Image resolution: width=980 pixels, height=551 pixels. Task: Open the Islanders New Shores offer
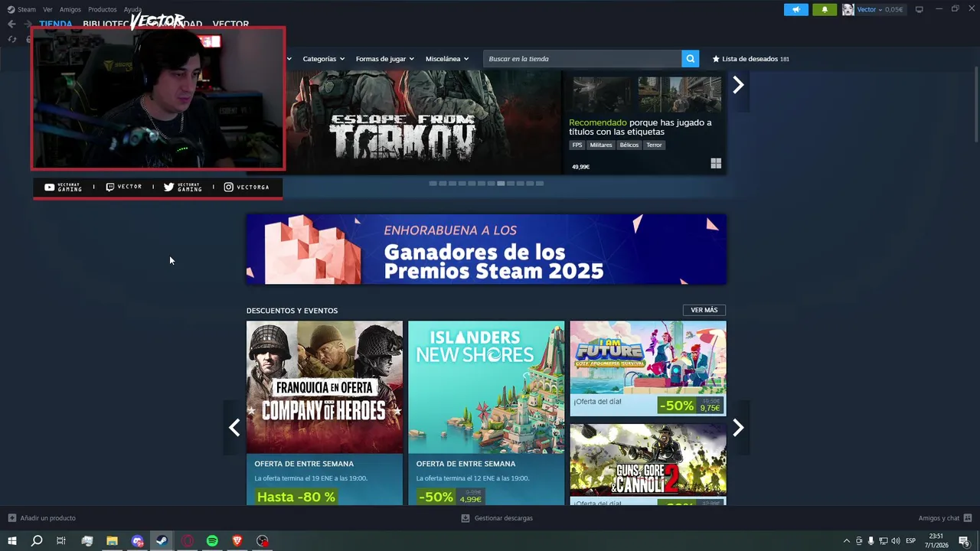tap(486, 413)
